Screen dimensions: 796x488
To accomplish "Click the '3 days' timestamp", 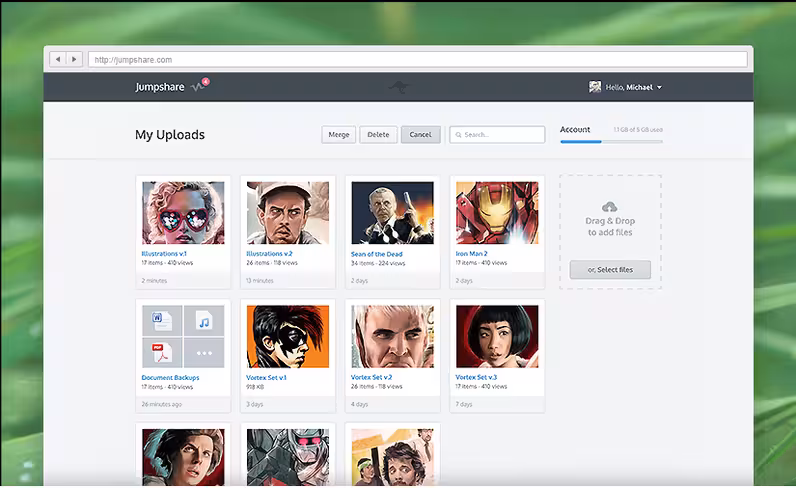I will pyautogui.click(x=255, y=404).
